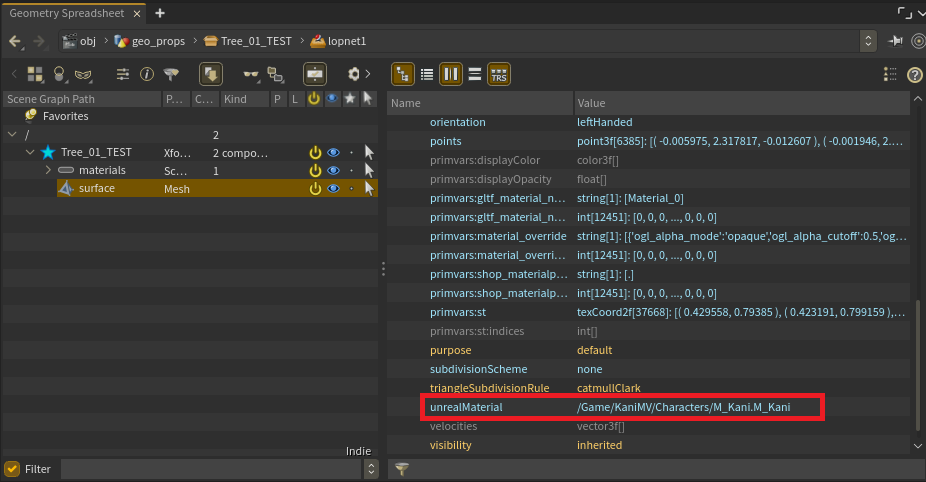This screenshot has height=482, width=926.
Task: Toggle selectability arrow for surface row
Action: [x=369, y=188]
